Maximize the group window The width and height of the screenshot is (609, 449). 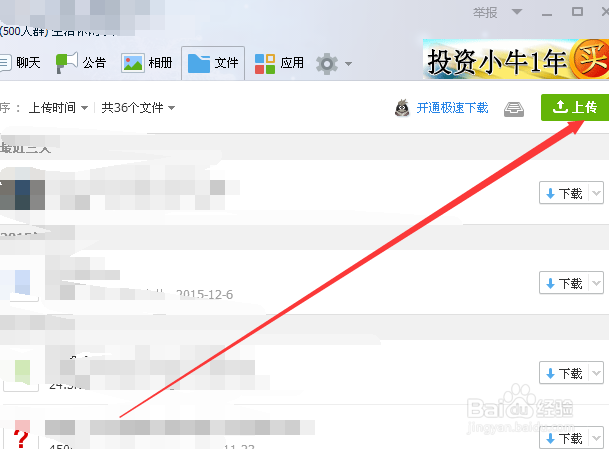point(577,12)
